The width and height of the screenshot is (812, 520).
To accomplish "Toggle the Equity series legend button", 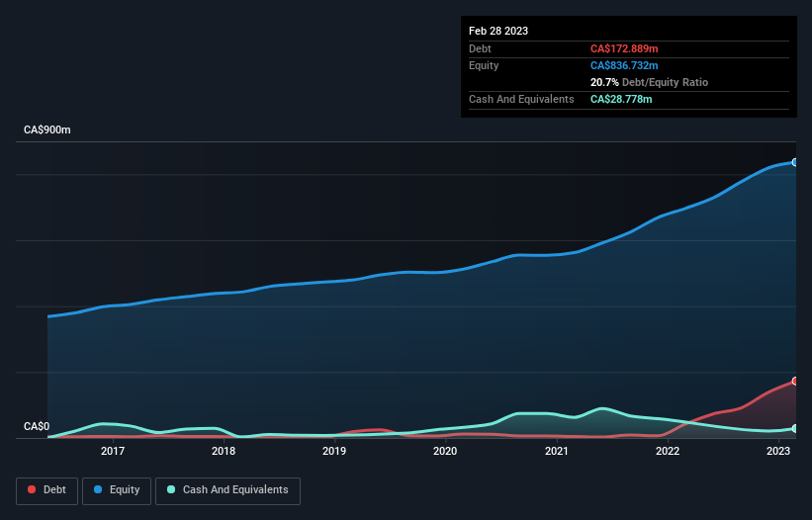I will 117,490.
